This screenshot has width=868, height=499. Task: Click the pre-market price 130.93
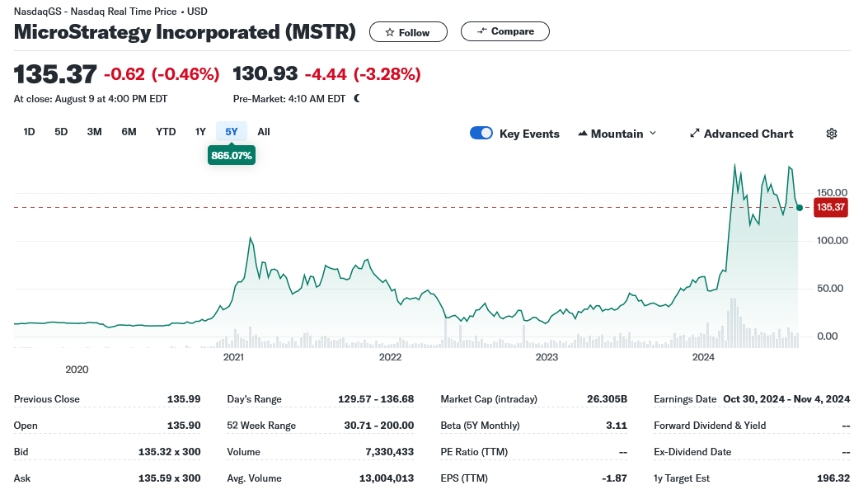coord(265,73)
